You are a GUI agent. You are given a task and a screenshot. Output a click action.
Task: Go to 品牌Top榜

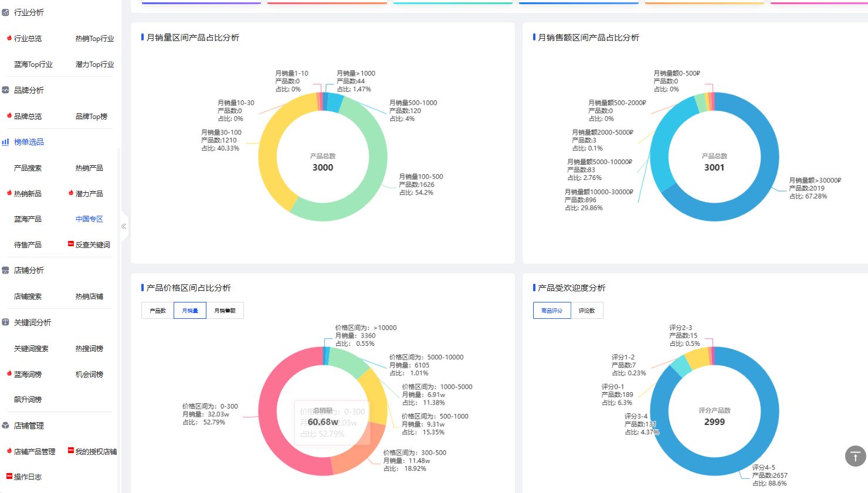[x=91, y=117]
